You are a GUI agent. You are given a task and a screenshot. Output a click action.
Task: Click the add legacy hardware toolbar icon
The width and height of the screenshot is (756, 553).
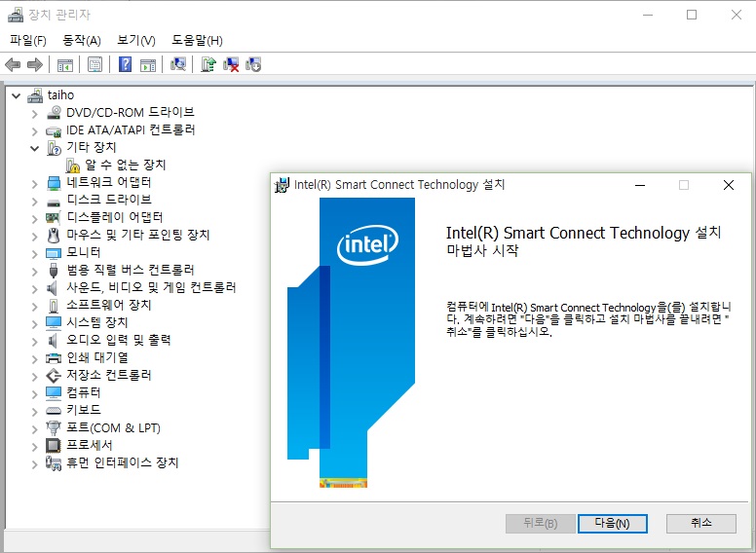(253, 64)
